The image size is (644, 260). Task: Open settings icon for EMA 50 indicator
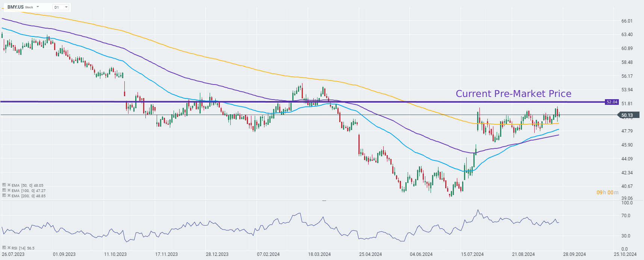tap(4, 185)
